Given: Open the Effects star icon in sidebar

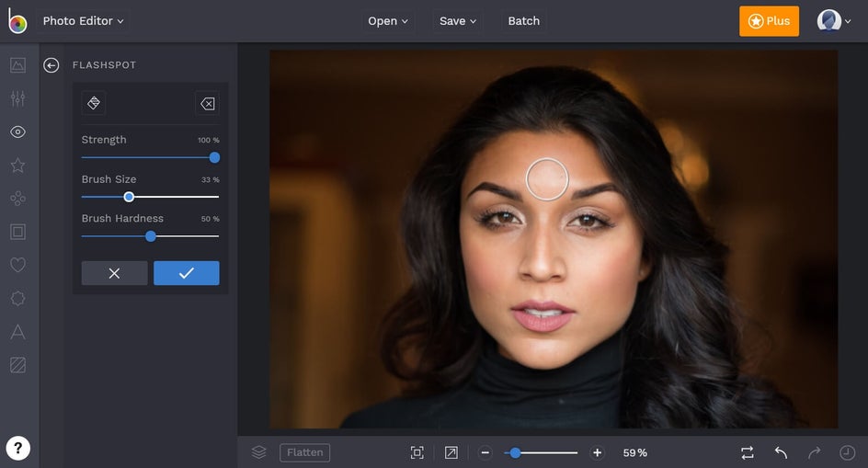Looking at the screenshot, I should 17,166.
